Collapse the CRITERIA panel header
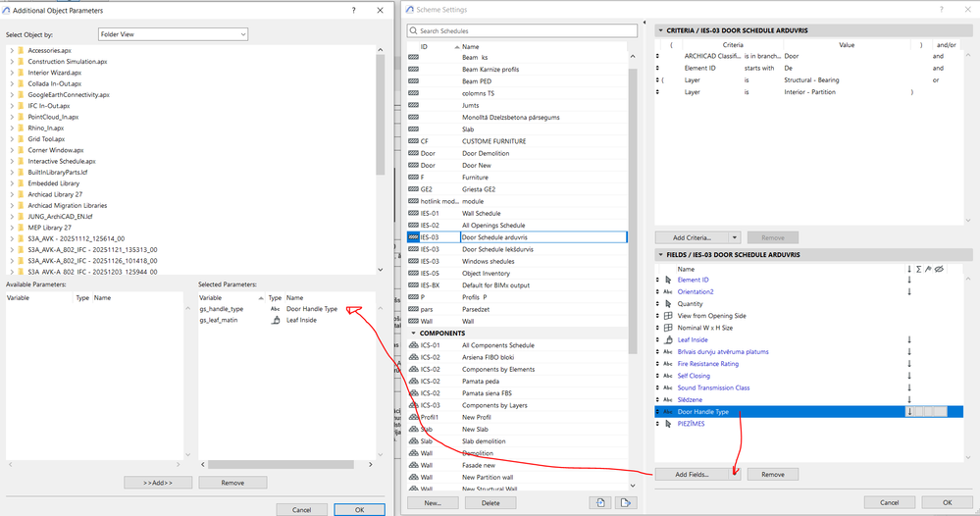 [660, 30]
